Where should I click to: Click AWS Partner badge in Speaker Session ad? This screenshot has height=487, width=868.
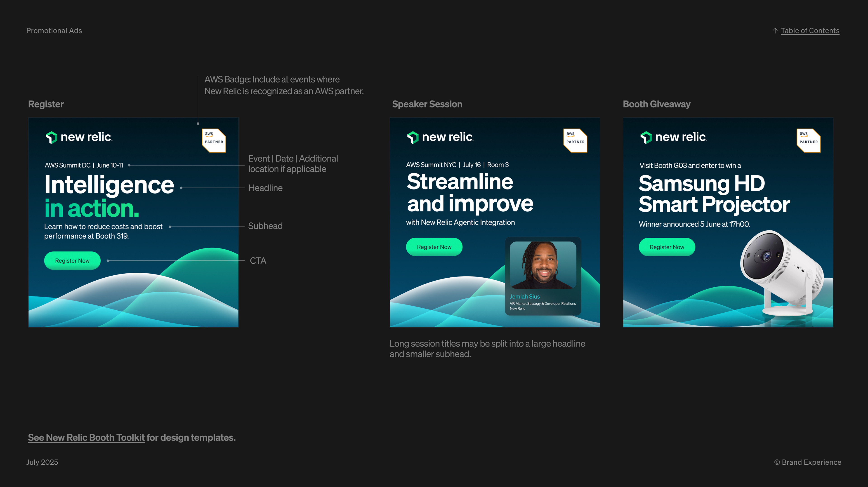click(x=575, y=140)
